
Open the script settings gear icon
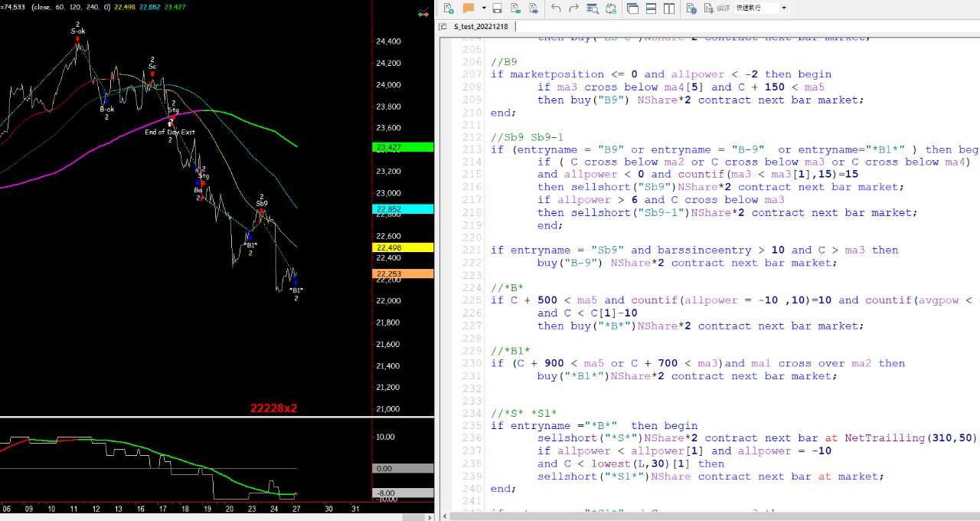(691, 8)
